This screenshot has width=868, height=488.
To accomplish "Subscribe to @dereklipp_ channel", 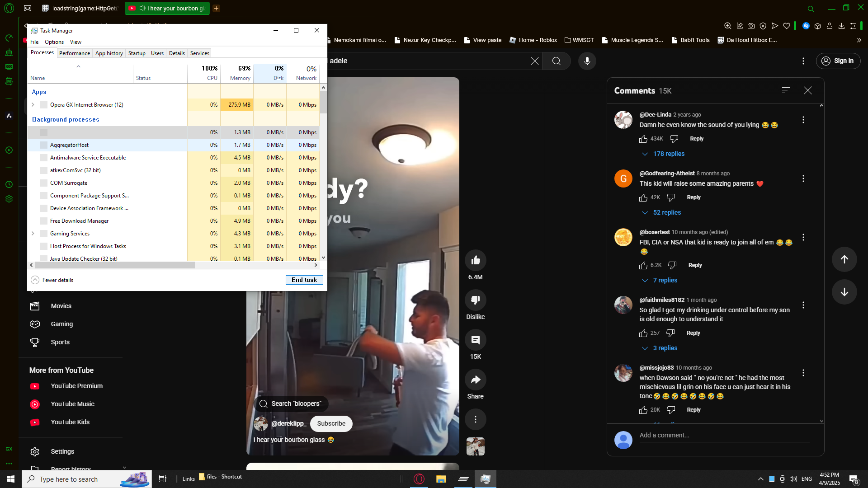I will coord(331,424).
